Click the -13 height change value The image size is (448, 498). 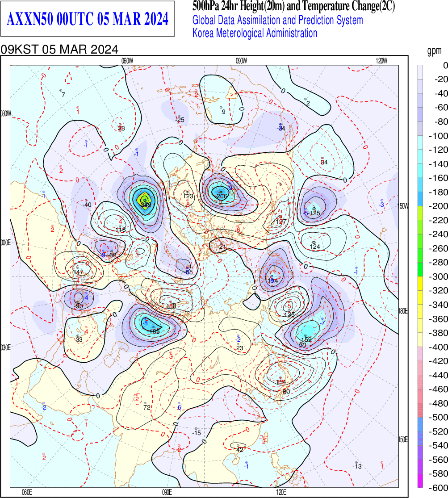357,467
